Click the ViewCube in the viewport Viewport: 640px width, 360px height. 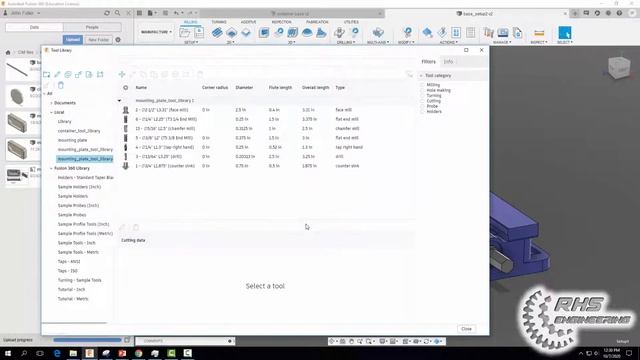coord(619,67)
